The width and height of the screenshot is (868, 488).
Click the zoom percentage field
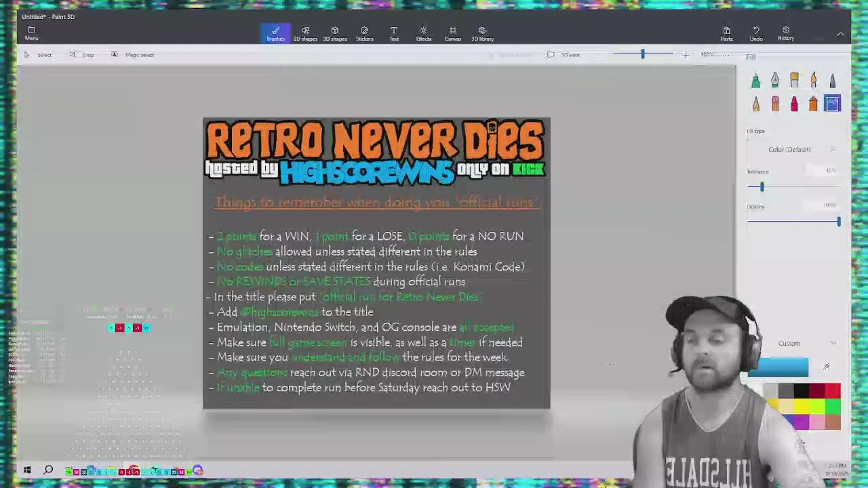(707, 55)
